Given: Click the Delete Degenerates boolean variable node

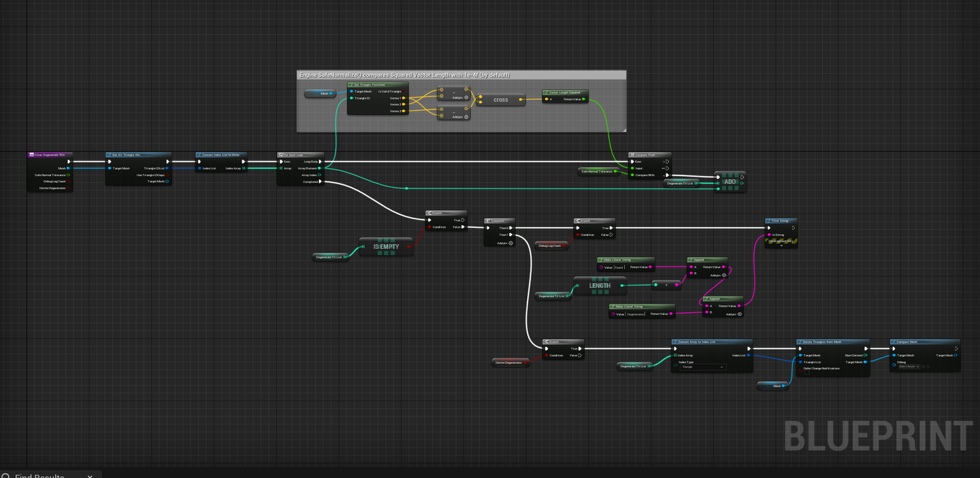Looking at the screenshot, I should [x=511, y=362].
